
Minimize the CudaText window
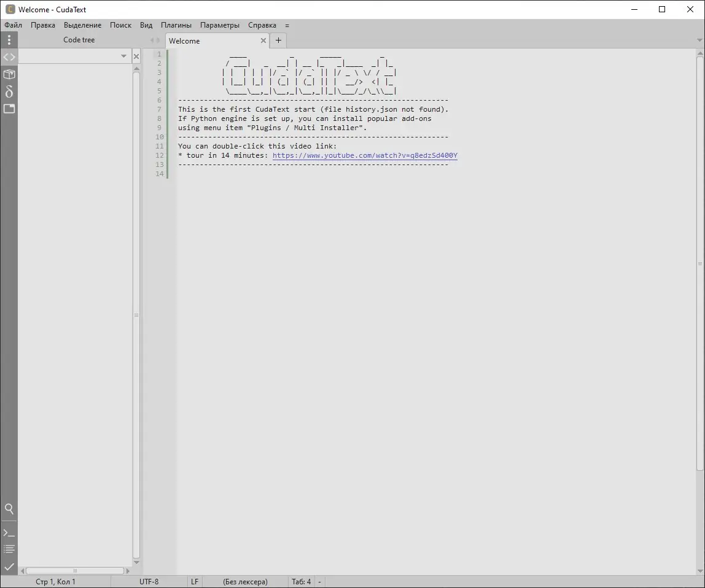click(634, 9)
